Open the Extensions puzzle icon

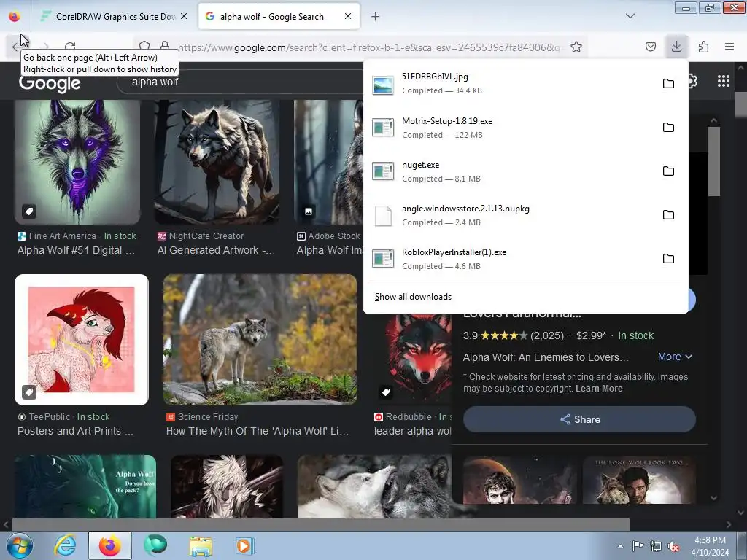(x=703, y=47)
